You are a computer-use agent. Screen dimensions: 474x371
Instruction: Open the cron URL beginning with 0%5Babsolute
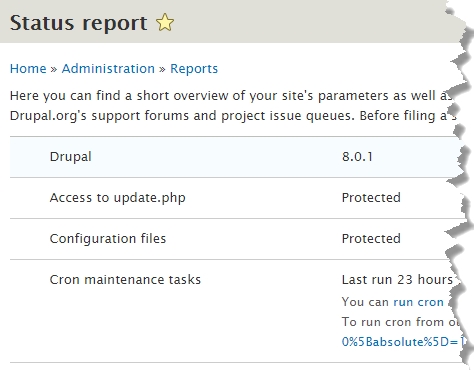tap(403, 342)
